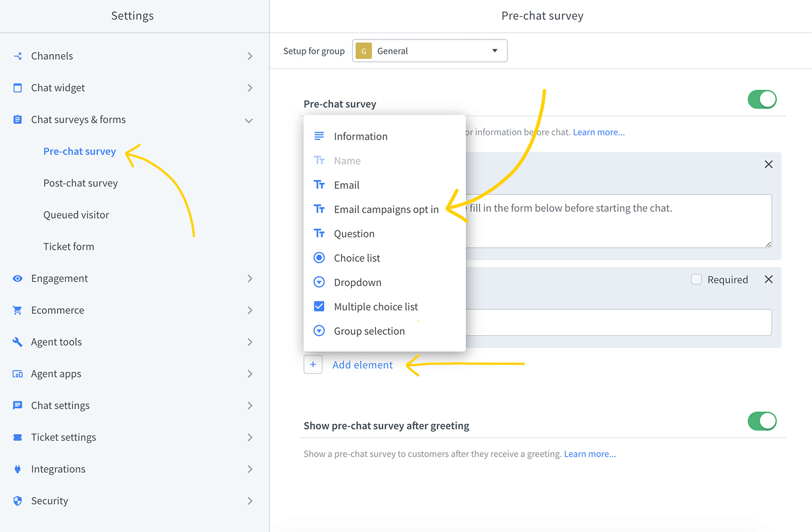The width and height of the screenshot is (812, 532).
Task: Click the Choice list radio icon
Action: (x=319, y=258)
